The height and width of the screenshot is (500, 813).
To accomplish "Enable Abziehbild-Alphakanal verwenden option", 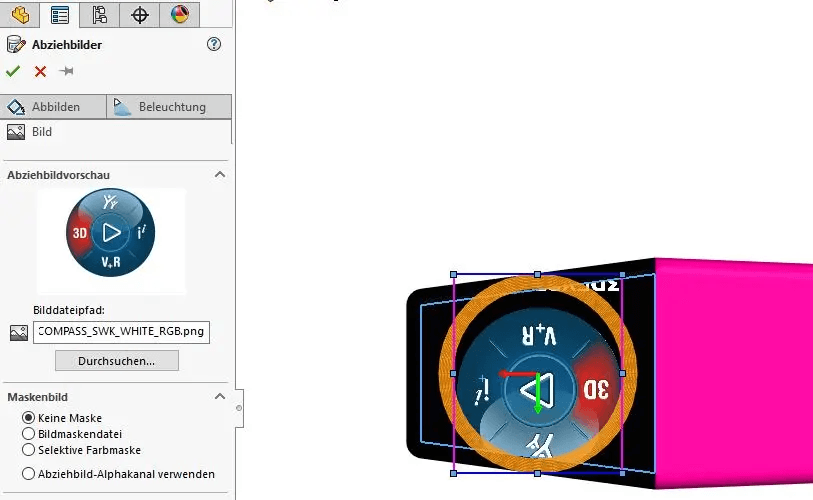I will pyautogui.click(x=28, y=474).
